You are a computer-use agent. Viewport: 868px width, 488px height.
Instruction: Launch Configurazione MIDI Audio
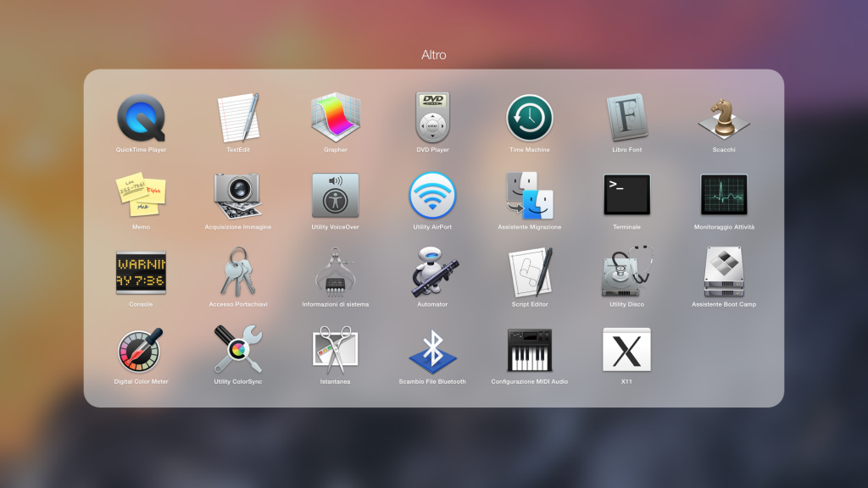click(530, 350)
